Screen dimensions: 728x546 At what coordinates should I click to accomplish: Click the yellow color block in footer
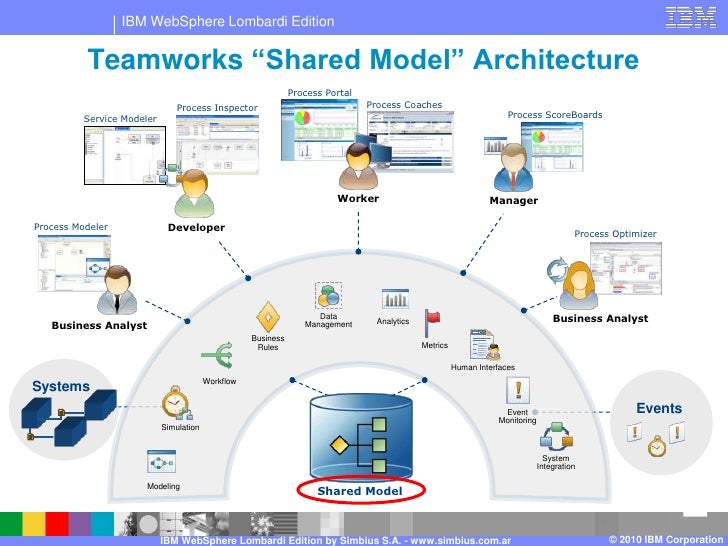pos(34,524)
